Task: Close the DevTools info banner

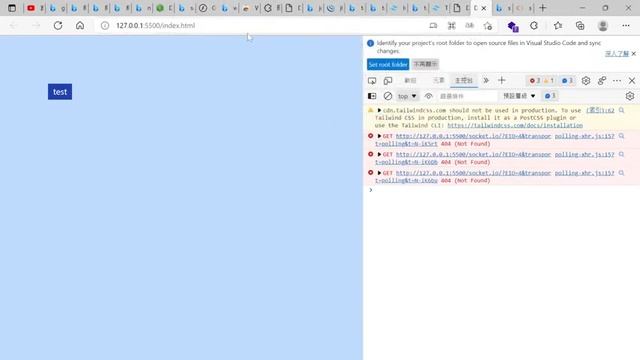Action: click(633, 53)
